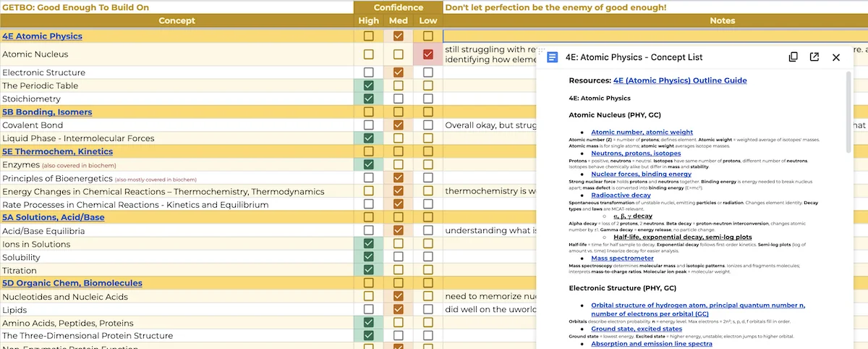Viewport: 868px width, 349px height.
Task: Uncheck Low confidence for Atomic Nucleus
Action: (428, 54)
